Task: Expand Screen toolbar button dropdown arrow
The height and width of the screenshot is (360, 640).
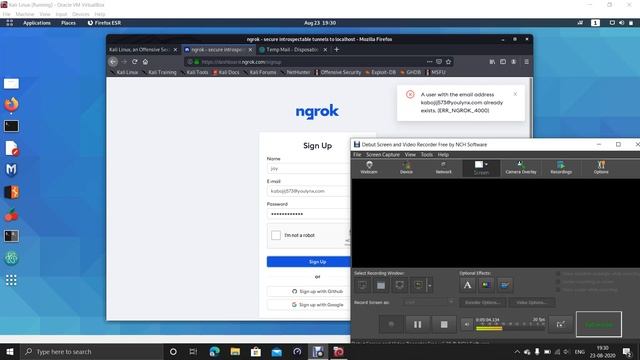Action: [x=486, y=164]
